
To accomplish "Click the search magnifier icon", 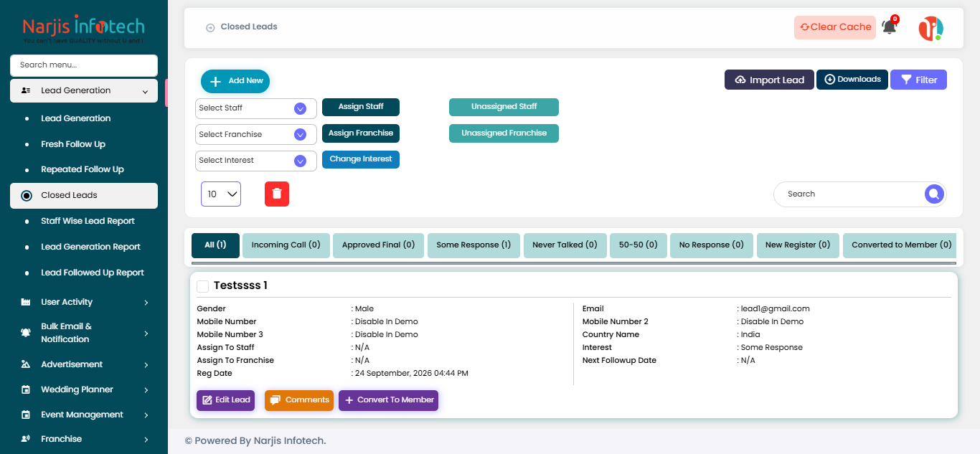I will coord(933,194).
